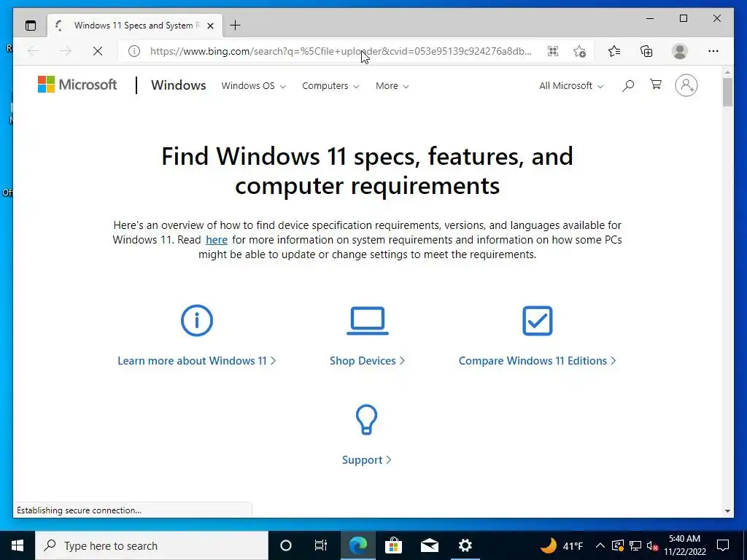Open Collections in Edge
747x560 pixels.
tap(646, 51)
